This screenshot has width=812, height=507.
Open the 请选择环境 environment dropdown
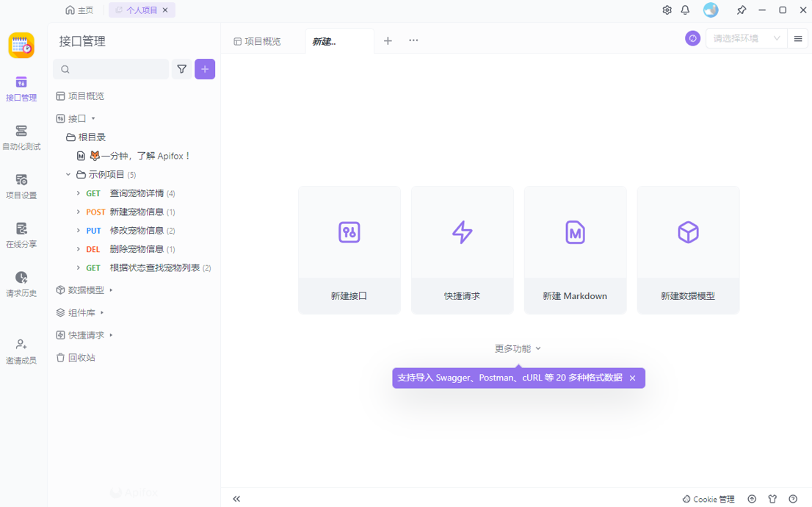(745, 38)
